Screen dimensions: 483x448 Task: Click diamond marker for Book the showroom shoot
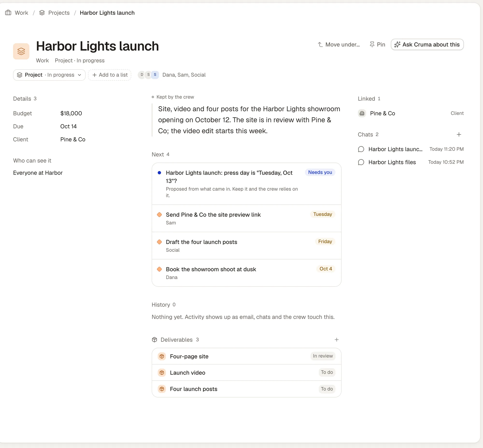(159, 269)
